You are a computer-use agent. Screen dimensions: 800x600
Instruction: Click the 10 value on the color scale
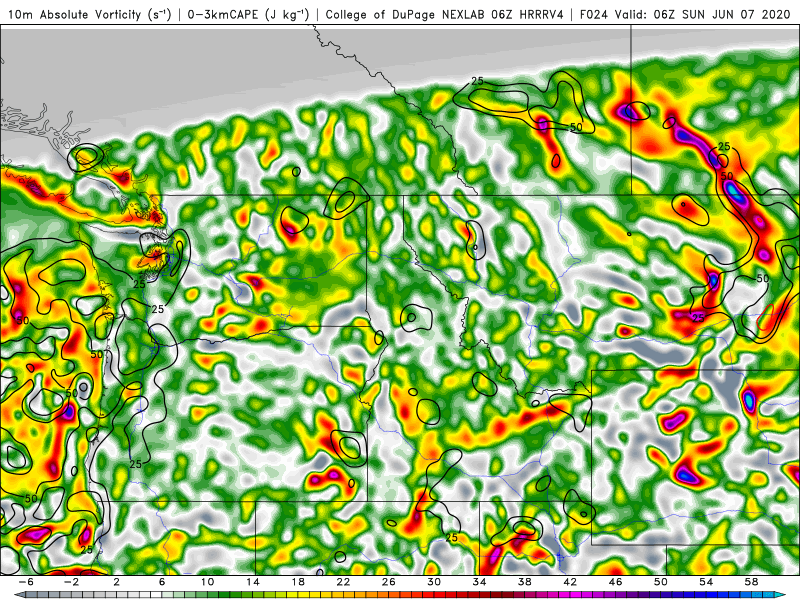pos(207,582)
